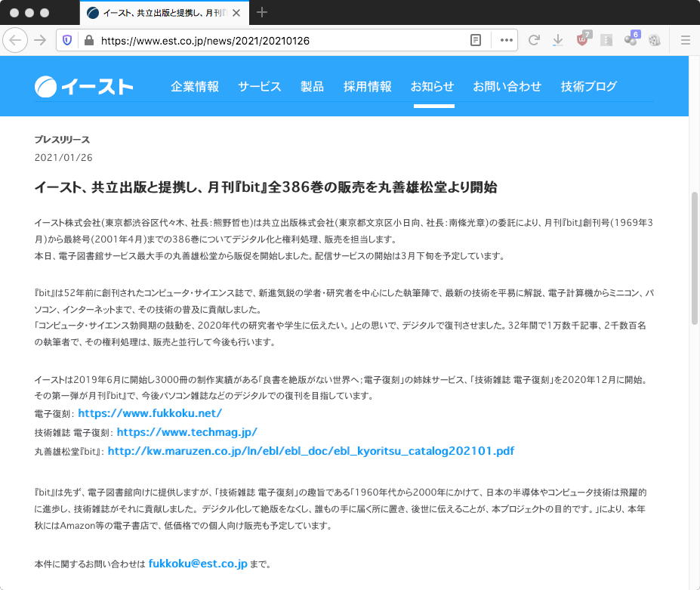Select the イースト、共立出版と提携し browser tab
Viewport: 700px width, 590px height.
pyautogui.click(x=165, y=13)
